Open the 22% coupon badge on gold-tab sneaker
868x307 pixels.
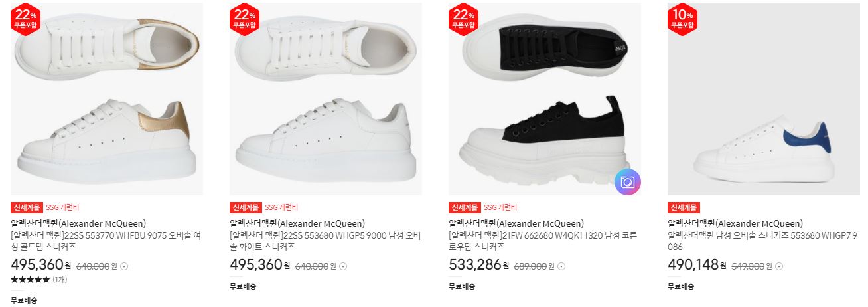25,18
